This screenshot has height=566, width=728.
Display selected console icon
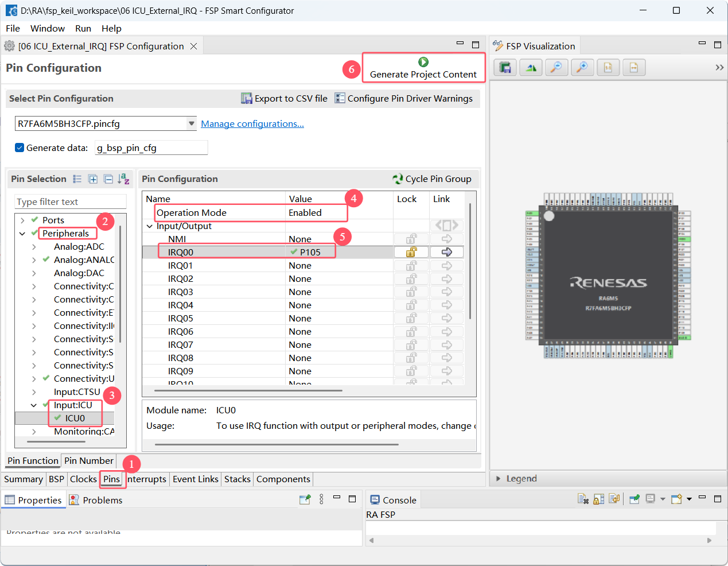tap(651, 499)
